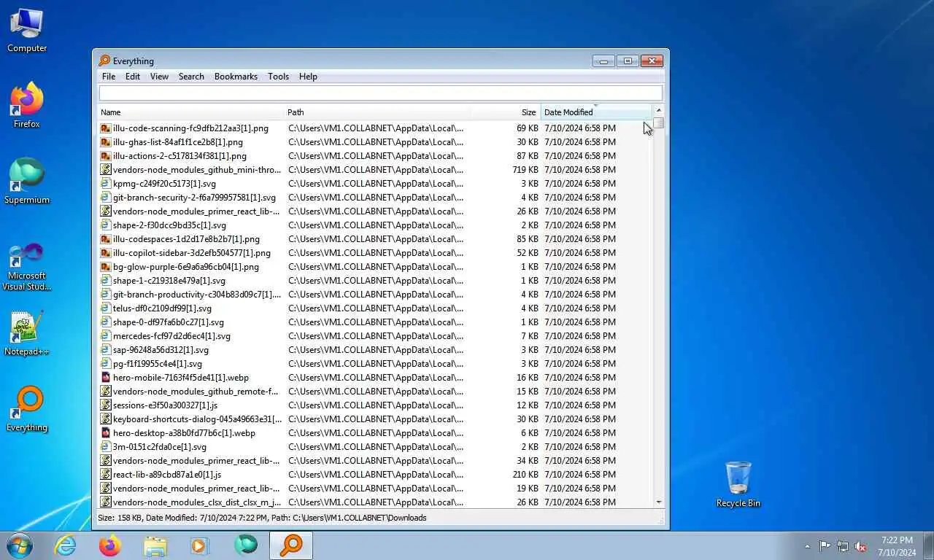The image size is (934, 560).
Task: Launch Internet Explorer from the taskbar
Action: [66, 545]
